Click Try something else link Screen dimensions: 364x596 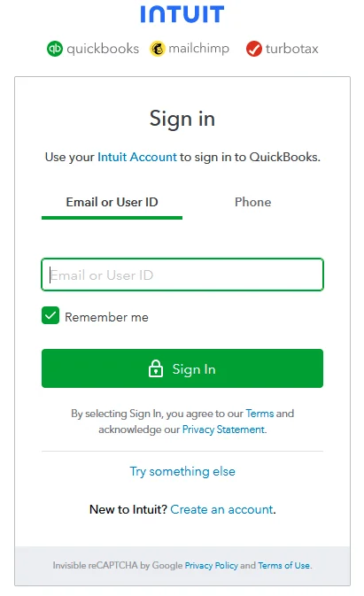182,471
